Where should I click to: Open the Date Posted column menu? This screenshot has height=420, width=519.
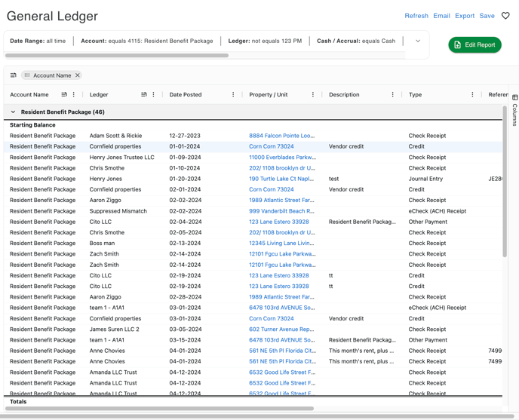(233, 95)
